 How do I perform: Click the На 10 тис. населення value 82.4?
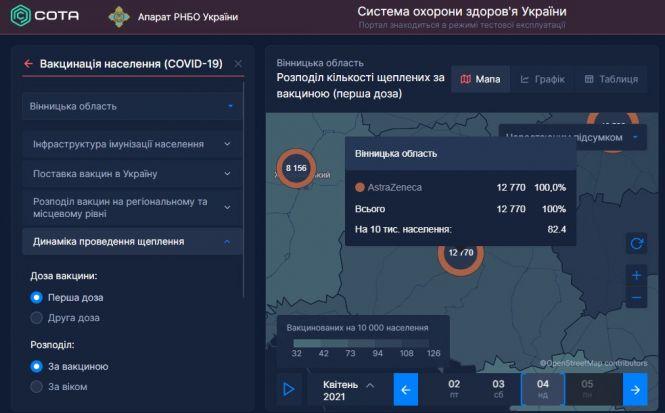(557, 229)
